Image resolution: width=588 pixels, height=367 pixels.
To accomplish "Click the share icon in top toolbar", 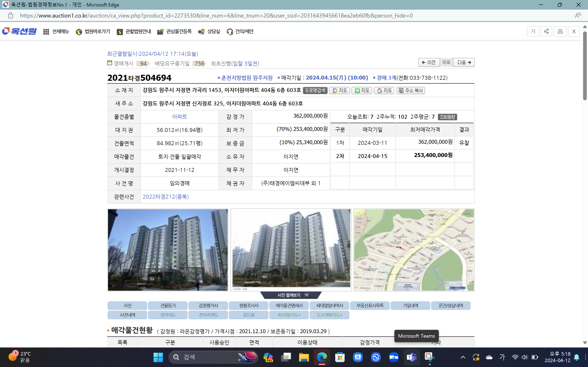I will (x=546, y=31).
